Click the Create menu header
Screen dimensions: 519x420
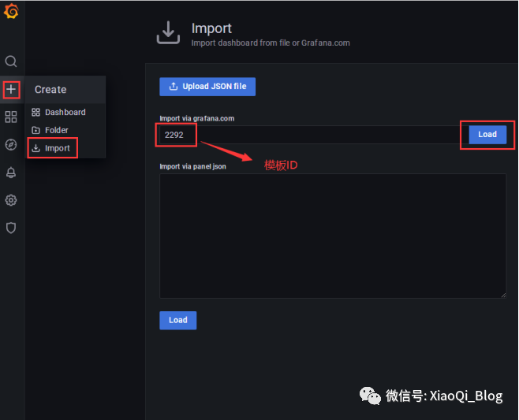tap(65, 90)
